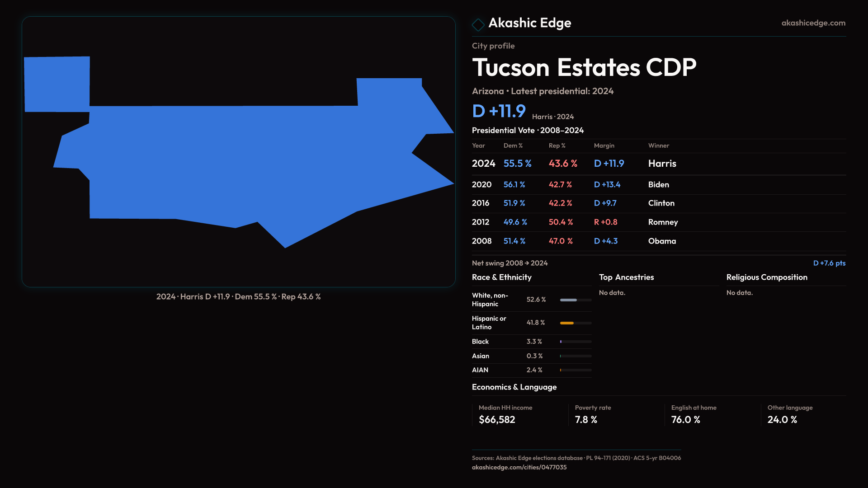Click the Dem % column header
This screenshot has width=868, height=488.
click(x=513, y=145)
